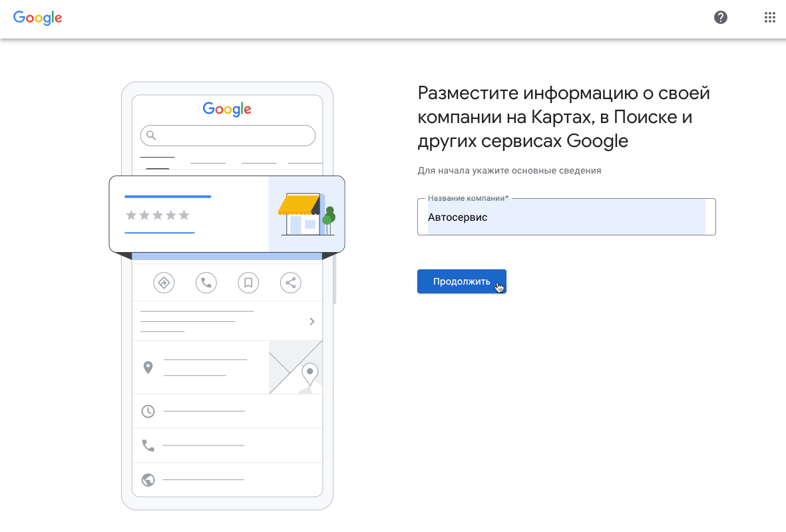The height and width of the screenshot is (532, 786).
Task: Click the Продолжить button
Action: pos(462,281)
